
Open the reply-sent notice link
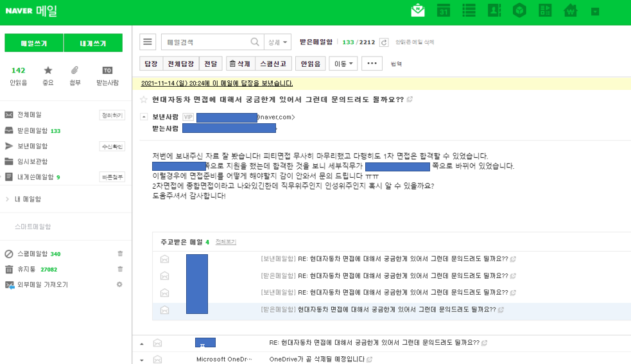point(217,83)
